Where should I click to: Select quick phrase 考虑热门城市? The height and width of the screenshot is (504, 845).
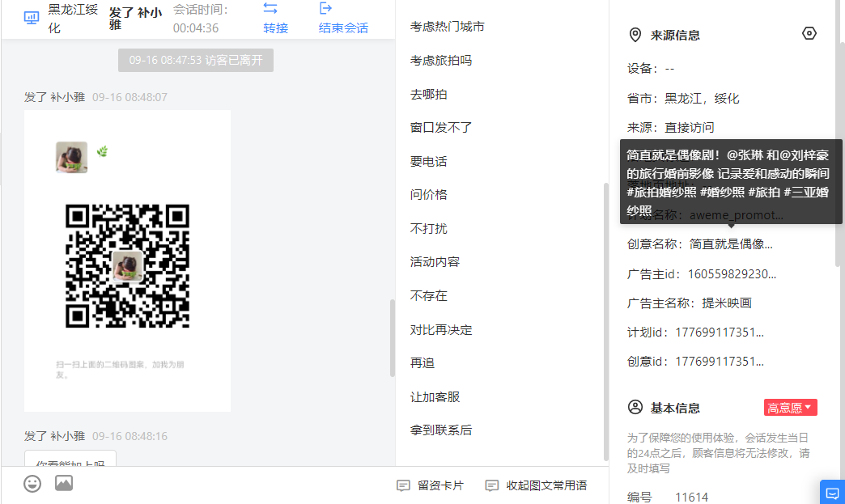[x=448, y=27]
